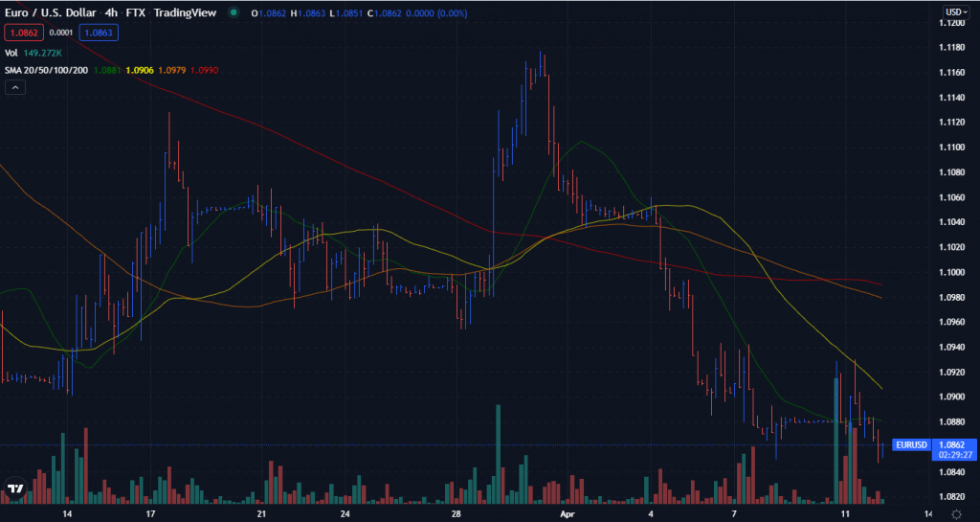Click the 14 date at time axis start

[x=67, y=514]
